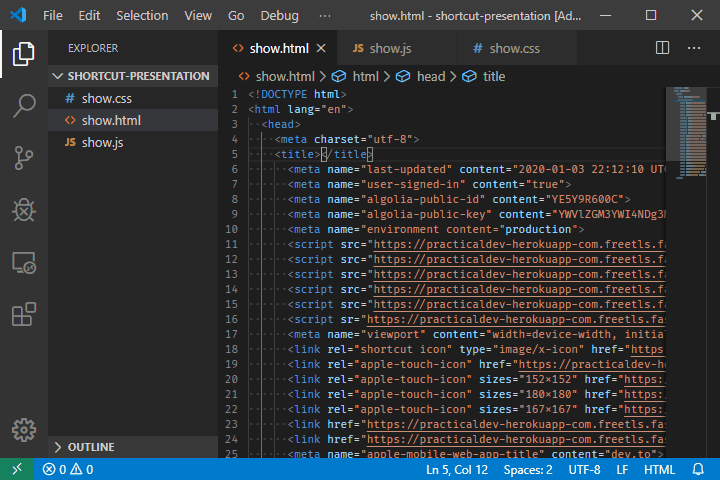This screenshot has width=720, height=480.
Task: Open the Remote Explorer view
Action: click(24, 263)
